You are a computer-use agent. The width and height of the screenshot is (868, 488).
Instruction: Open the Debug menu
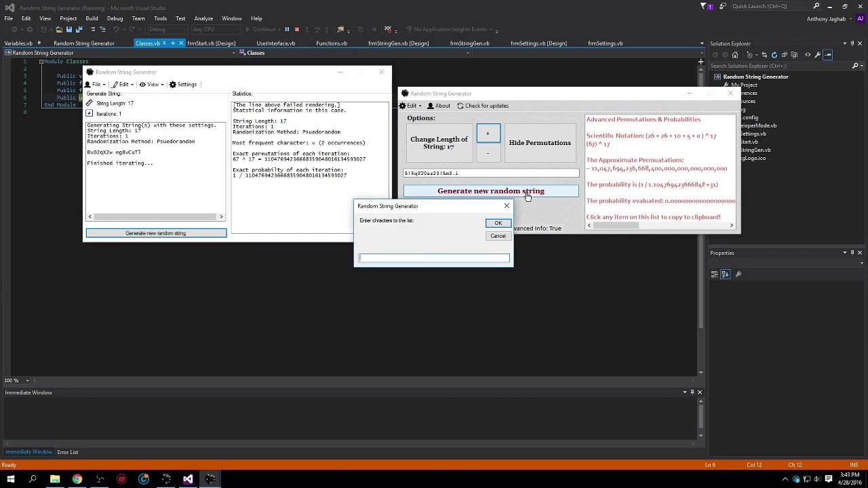(x=115, y=18)
